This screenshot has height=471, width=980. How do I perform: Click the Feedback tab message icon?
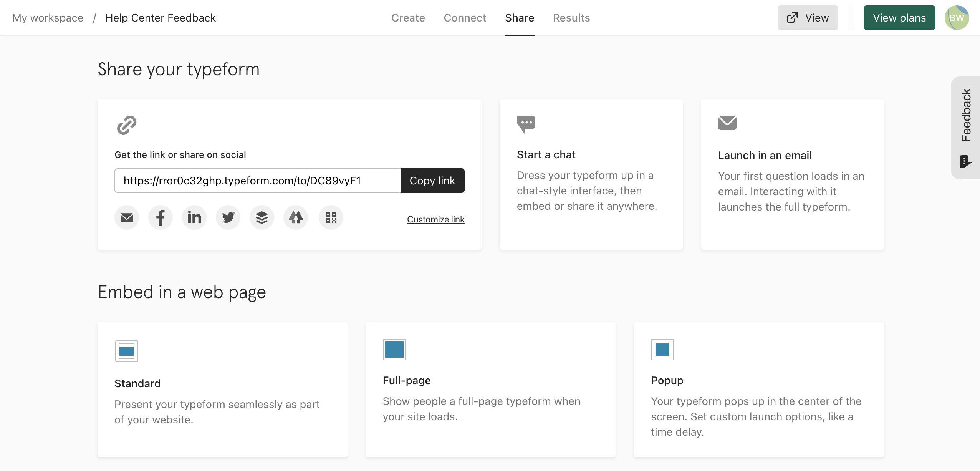965,161
